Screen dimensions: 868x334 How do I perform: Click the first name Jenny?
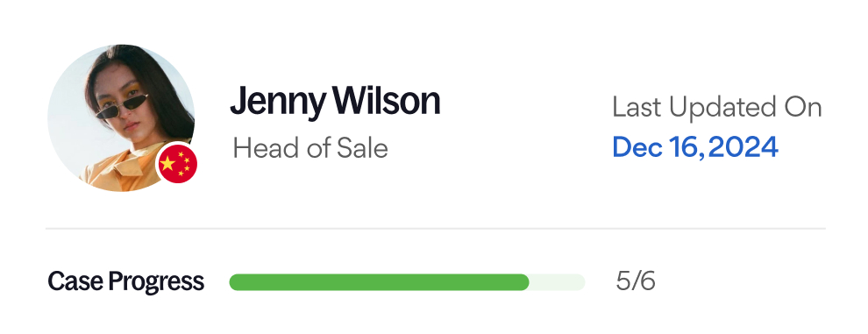(278, 103)
